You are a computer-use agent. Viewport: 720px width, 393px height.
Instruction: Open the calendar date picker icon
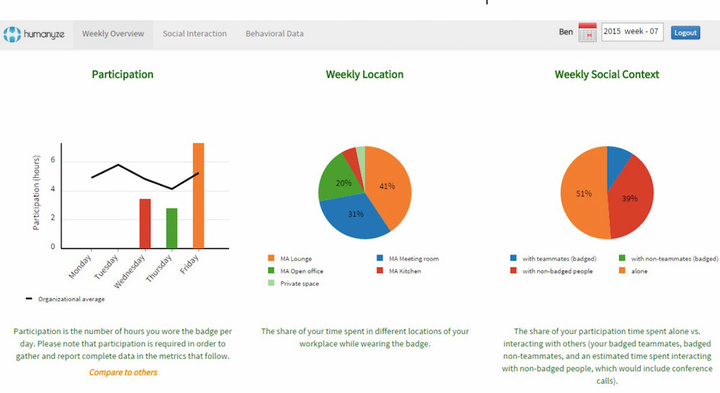coord(587,32)
